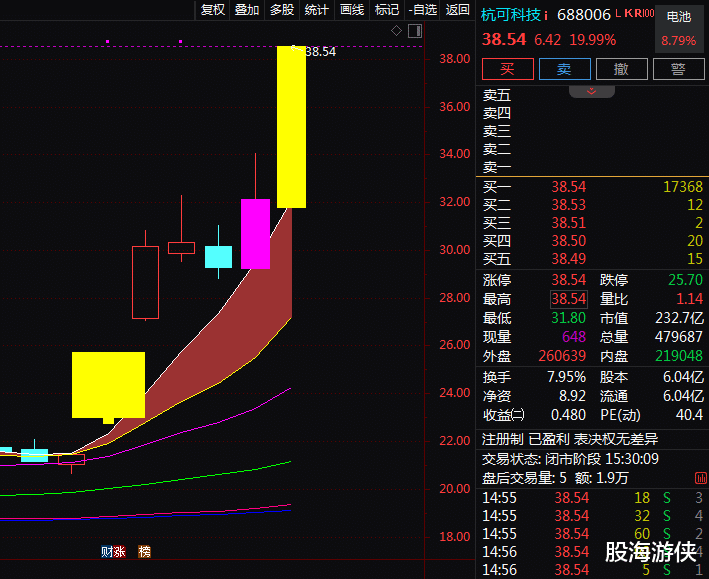This screenshot has height=579, width=709.
Task: Click the red 买 buy button
Action: (x=508, y=69)
